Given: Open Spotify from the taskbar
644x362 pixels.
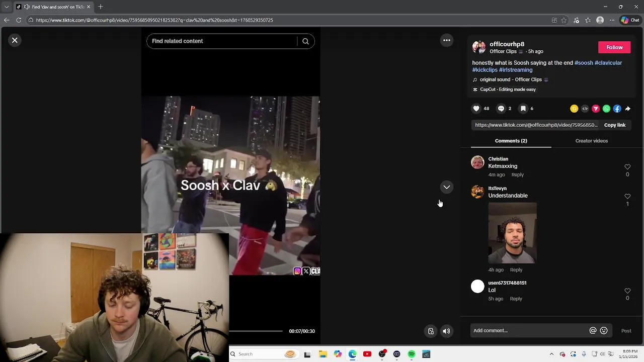Looking at the screenshot, I should pos(412,354).
